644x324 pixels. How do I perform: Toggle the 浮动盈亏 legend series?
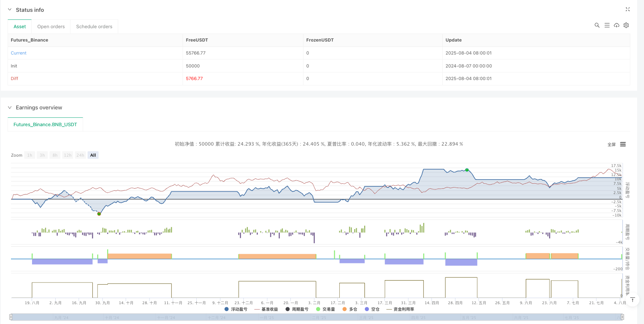click(x=236, y=309)
